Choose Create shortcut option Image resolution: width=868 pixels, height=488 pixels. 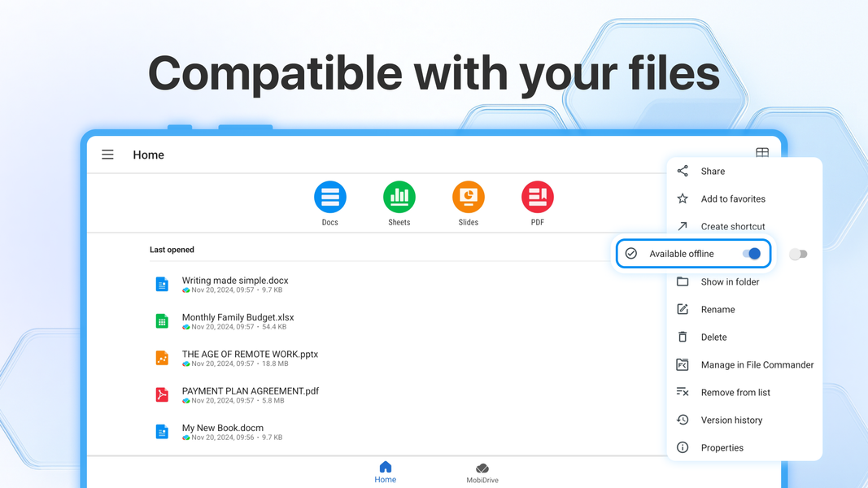coord(733,226)
